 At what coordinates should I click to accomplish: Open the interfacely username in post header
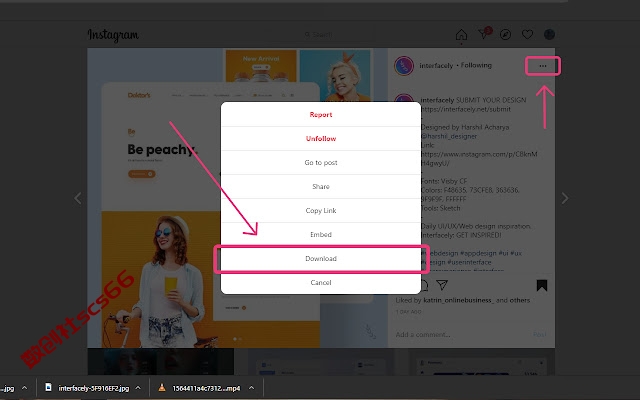coord(436,65)
